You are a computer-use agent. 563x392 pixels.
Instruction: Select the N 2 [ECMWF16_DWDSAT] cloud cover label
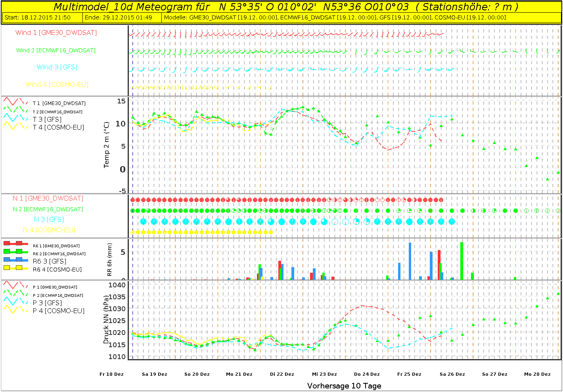pos(48,209)
